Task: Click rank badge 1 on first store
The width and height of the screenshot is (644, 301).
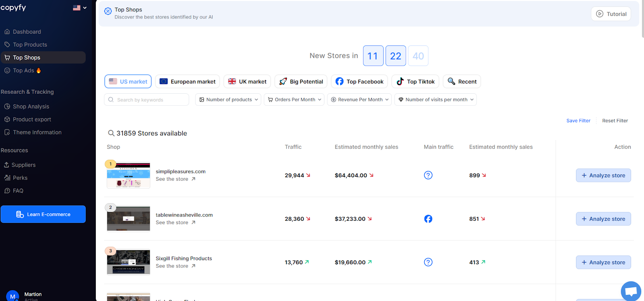Action: (x=110, y=164)
